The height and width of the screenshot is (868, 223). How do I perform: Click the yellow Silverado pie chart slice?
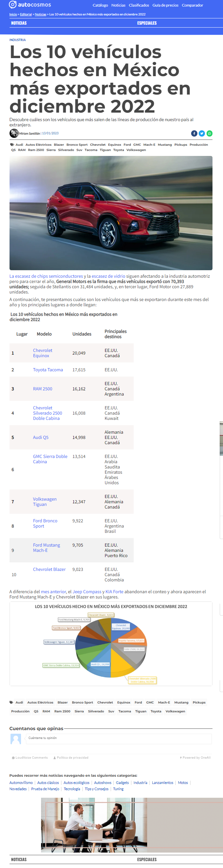123,662
